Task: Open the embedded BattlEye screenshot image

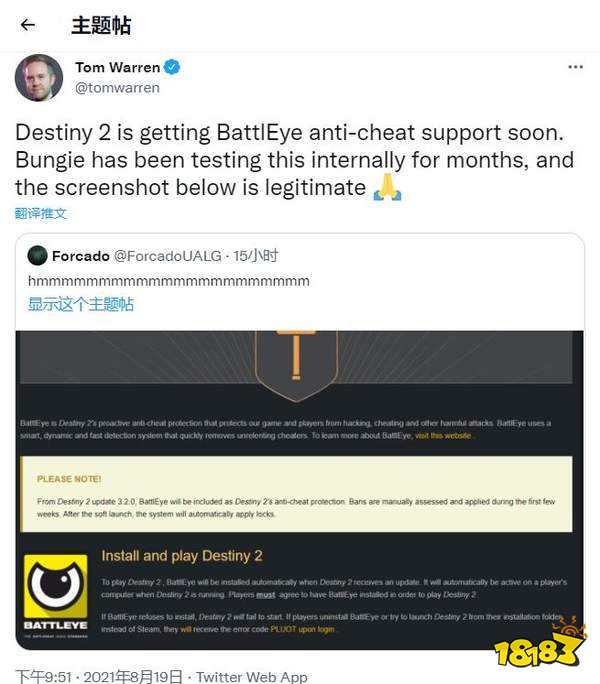Action: click(x=299, y=490)
